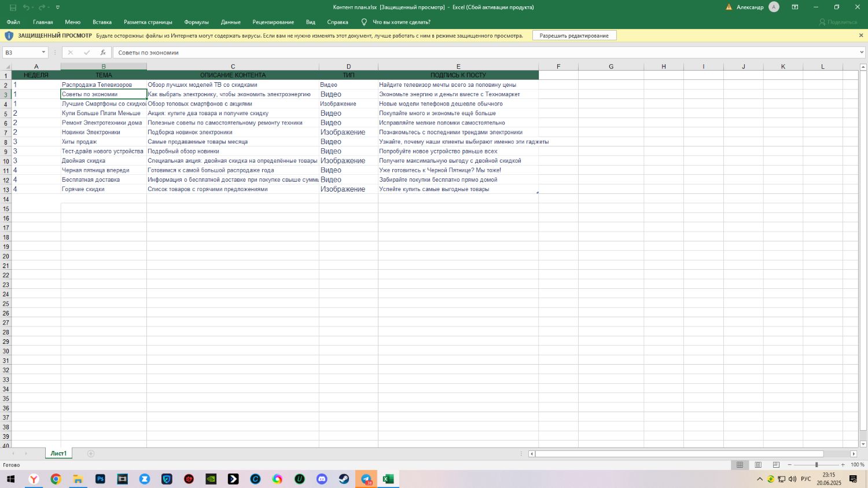Image resolution: width=868 pixels, height=488 pixels.
Task: Show hidden system tray icons
Action: point(760,479)
